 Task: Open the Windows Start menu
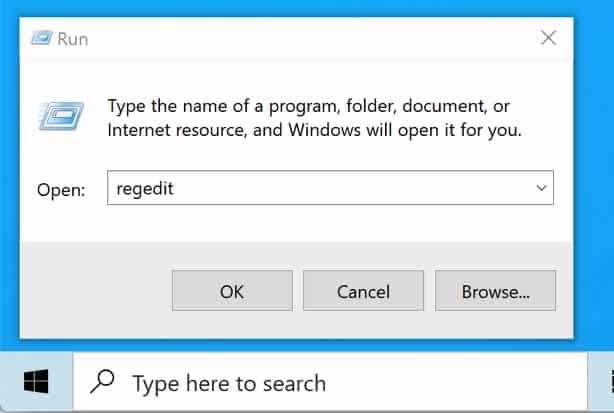[x=36, y=382]
